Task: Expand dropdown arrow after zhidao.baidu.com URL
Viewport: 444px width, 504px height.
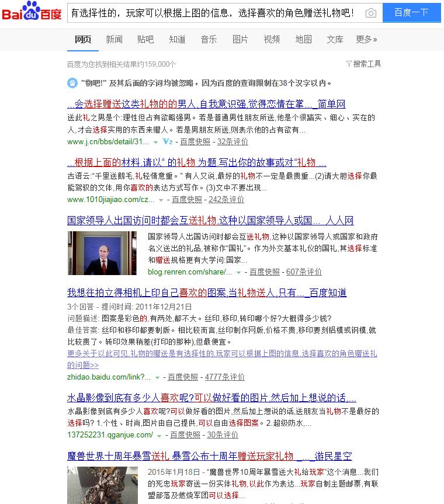Action: [x=157, y=377]
